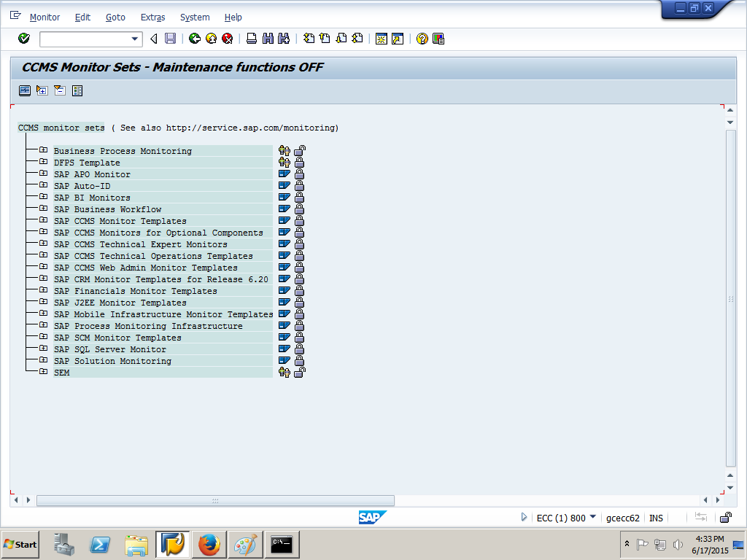747x560 pixels.
Task: Click the green Back arrow icon
Action: coord(194,39)
